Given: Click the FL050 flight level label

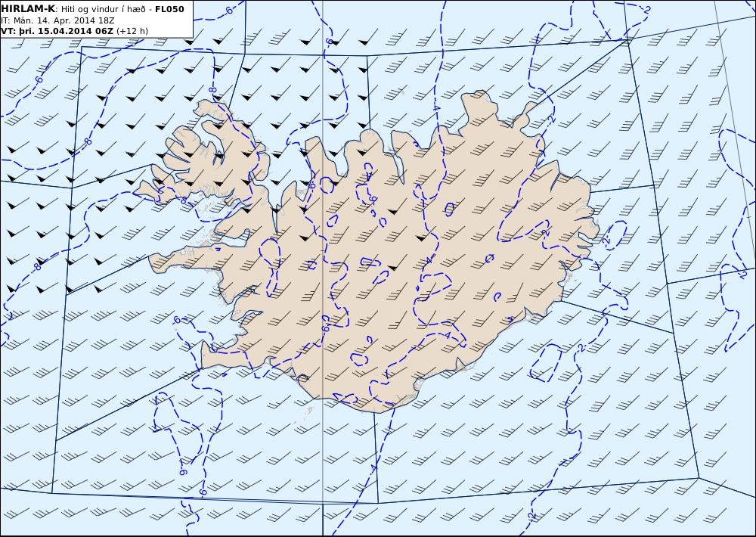Looking at the screenshot, I should pos(169,9).
